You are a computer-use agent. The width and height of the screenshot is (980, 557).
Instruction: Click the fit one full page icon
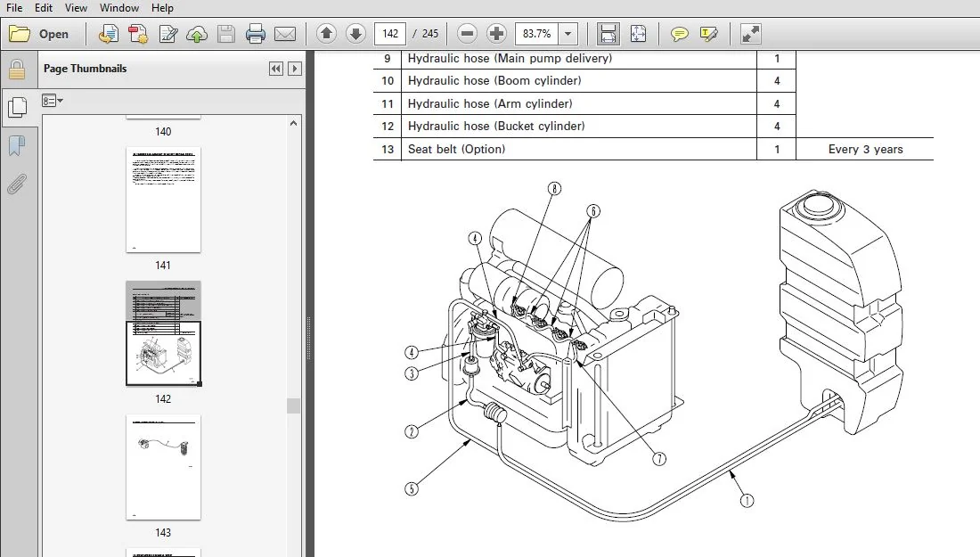(x=638, y=34)
